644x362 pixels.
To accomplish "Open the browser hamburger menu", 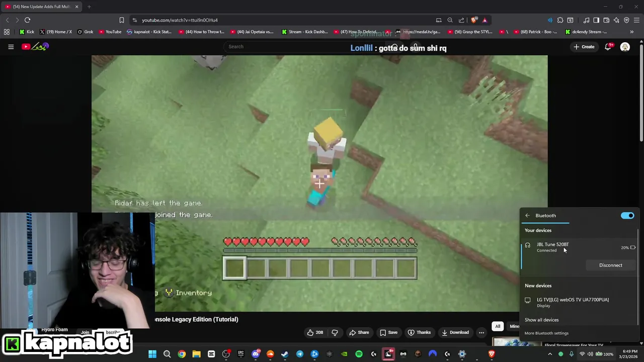I will point(636,20).
